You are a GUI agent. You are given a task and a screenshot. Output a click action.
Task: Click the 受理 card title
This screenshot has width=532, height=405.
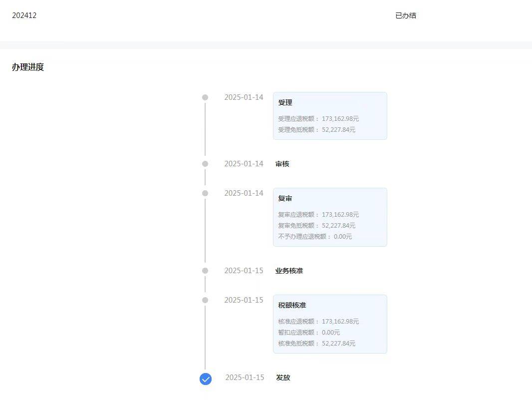[285, 102]
